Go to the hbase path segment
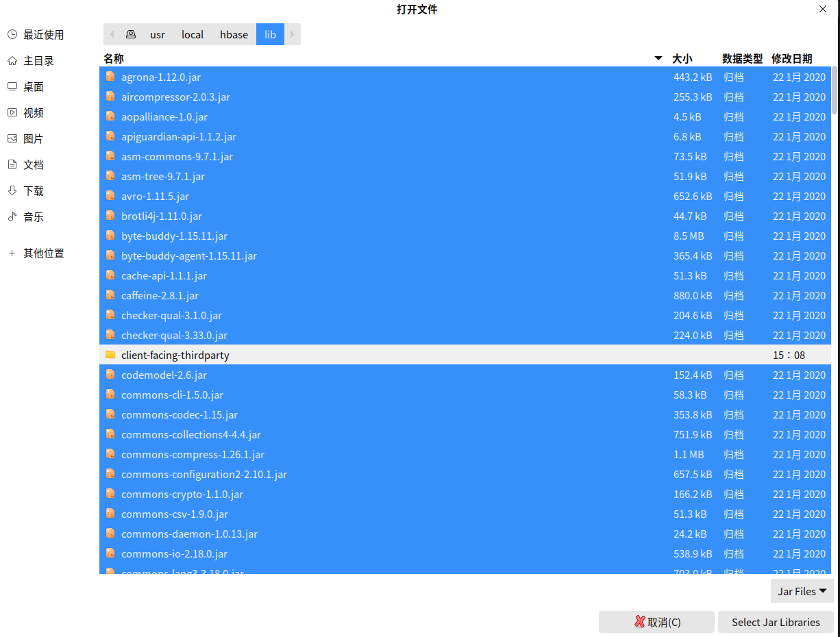Viewport: 840px width, 637px height. click(234, 34)
